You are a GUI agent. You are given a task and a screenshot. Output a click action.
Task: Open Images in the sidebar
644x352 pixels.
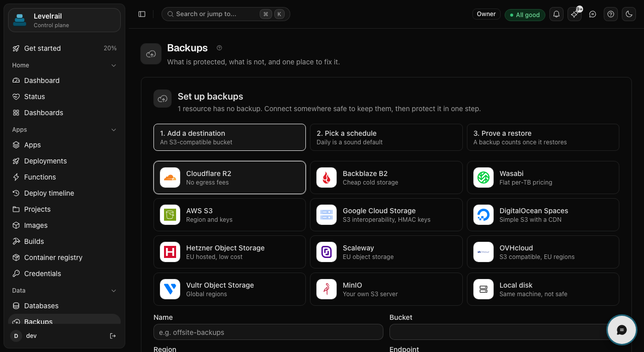[x=64, y=225]
